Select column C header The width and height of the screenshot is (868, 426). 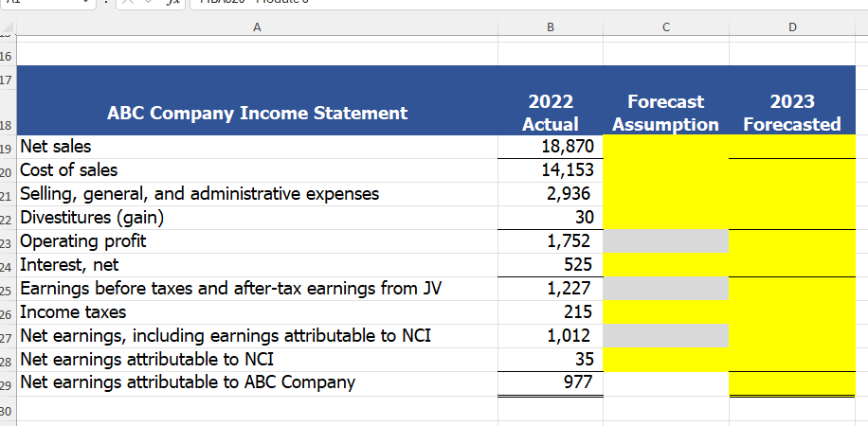(666, 27)
